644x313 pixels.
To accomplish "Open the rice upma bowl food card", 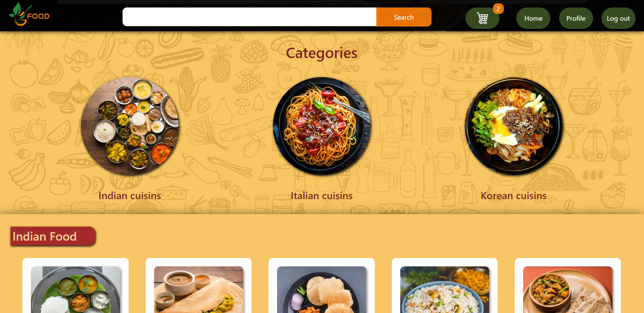I will point(445,285).
